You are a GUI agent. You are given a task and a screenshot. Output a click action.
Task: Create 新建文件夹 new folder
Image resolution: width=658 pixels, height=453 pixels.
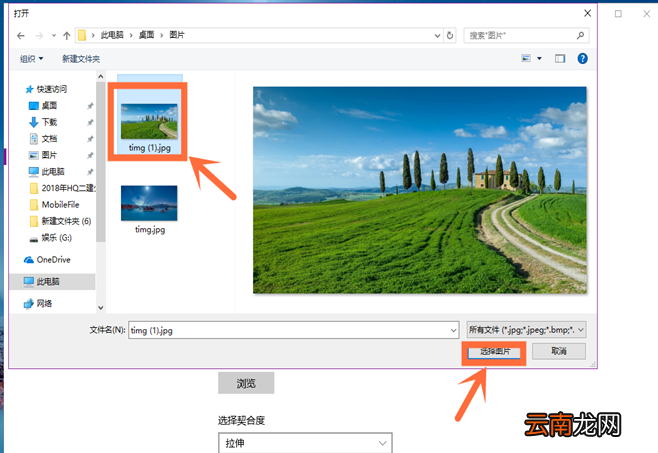pos(81,59)
